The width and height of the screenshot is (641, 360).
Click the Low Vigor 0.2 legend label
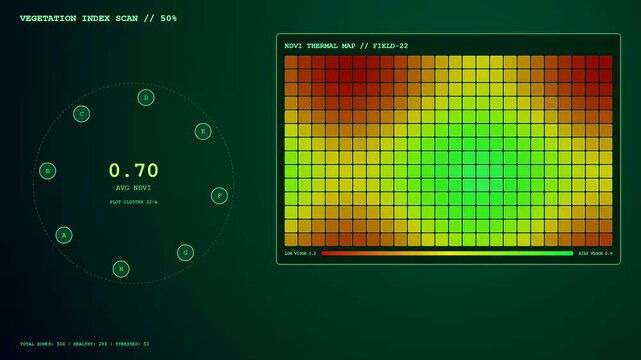tap(300, 253)
